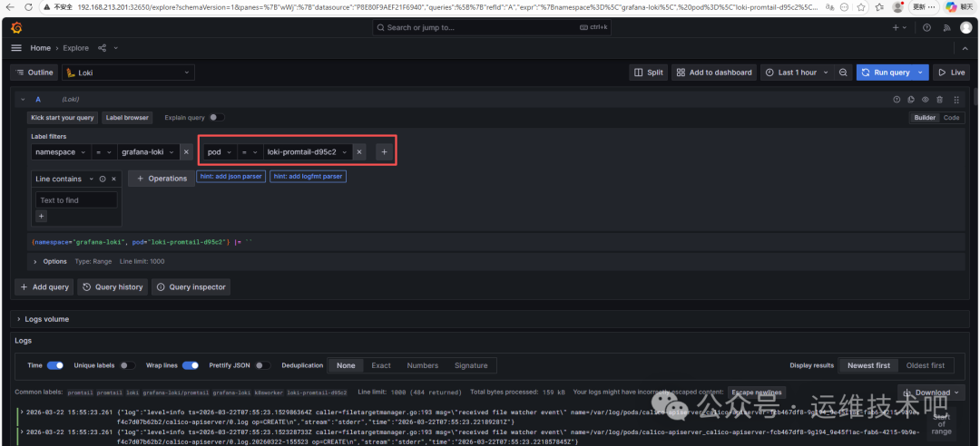This screenshot has width=980, height=446.
Task: Click the info icon on Line contains
Action: [103, 179]
